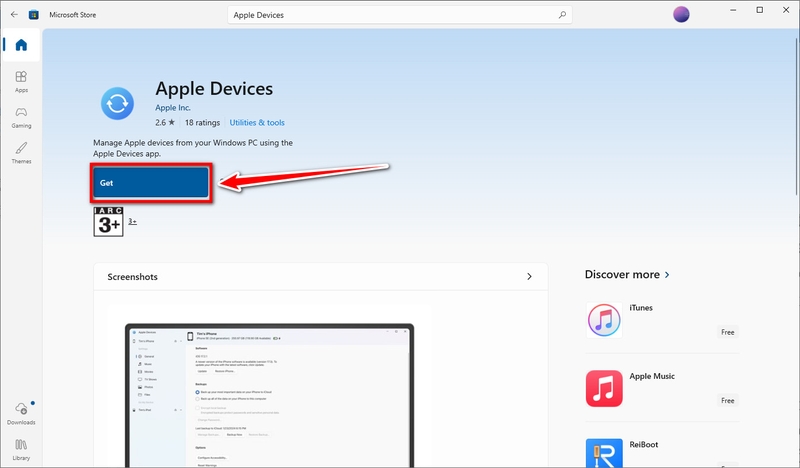Screen dimensions: 800x468
Task: Open the ReiBoot app icon
Action: pyautogui.click(x=604, y=453)
